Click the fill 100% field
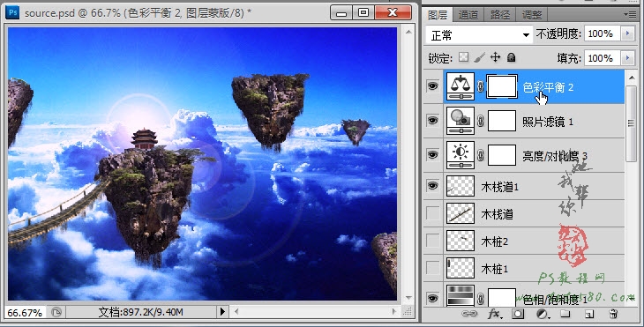This screenshot has width=644, height=327. pos(603,58)
